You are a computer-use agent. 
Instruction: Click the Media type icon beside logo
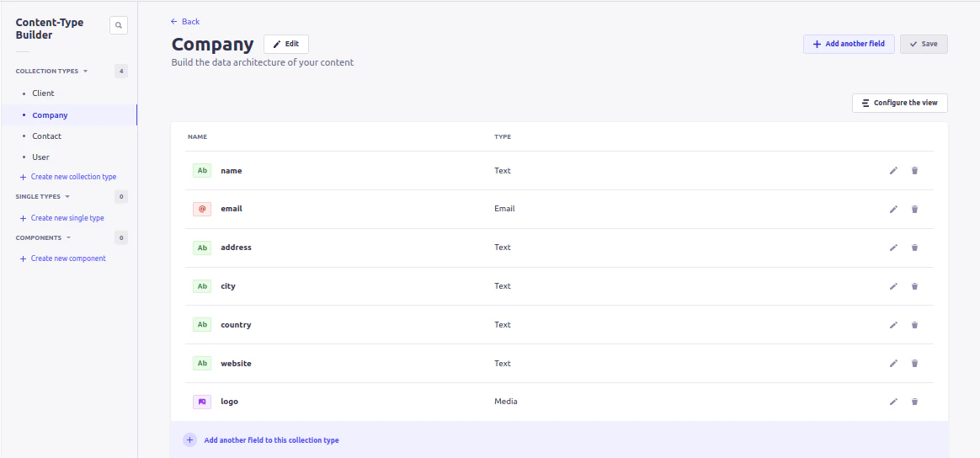coord(202,402)
